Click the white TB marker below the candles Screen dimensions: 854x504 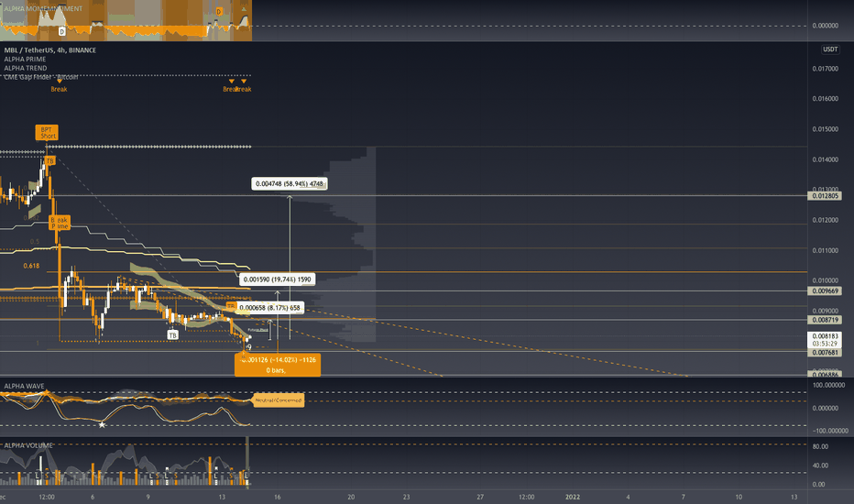point(172,335)
